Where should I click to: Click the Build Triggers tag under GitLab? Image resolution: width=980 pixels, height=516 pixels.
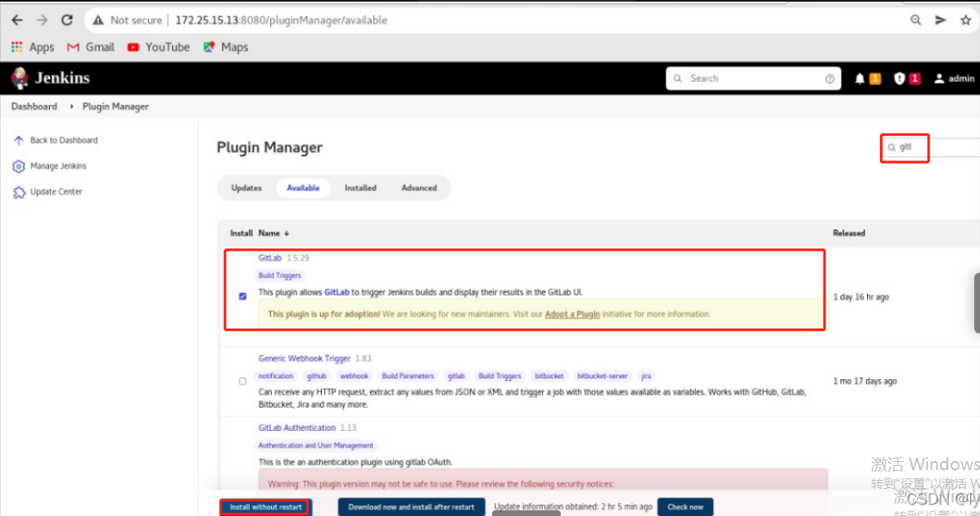279,275
